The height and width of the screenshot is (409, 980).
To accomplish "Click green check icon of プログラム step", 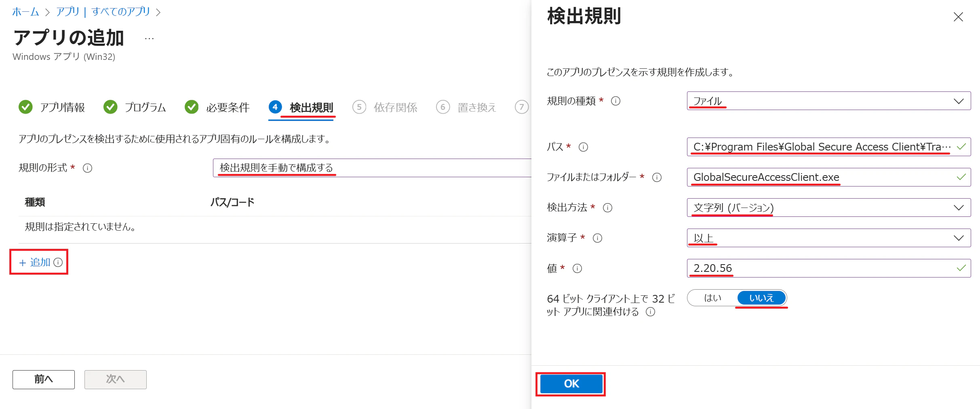I will [110, 107].
